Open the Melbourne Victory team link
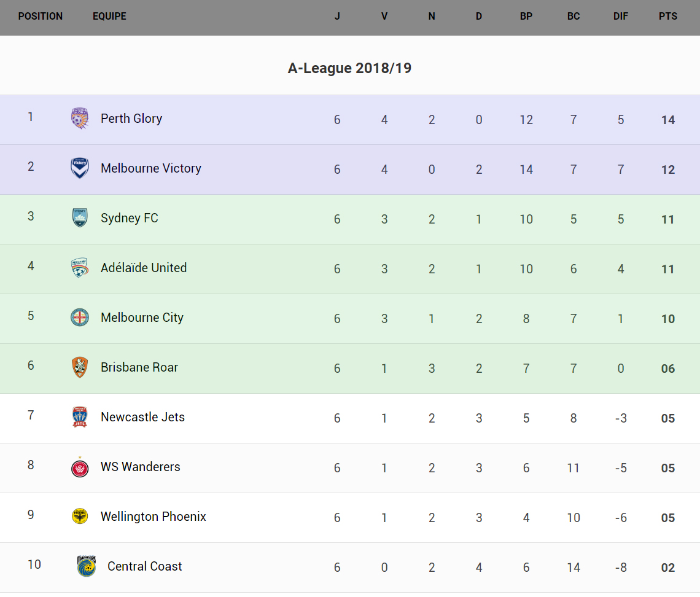Viewport: 700px width, 597px height. tap(151, 168)
